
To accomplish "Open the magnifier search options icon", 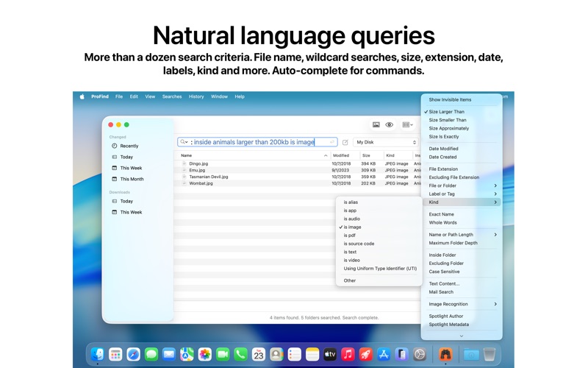I will point(184,142).
